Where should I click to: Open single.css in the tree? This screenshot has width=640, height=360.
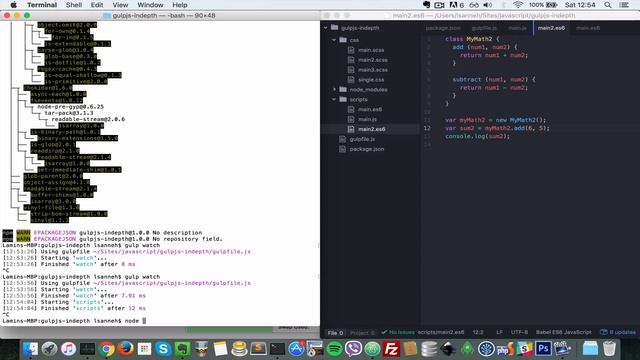click(371, 80)
